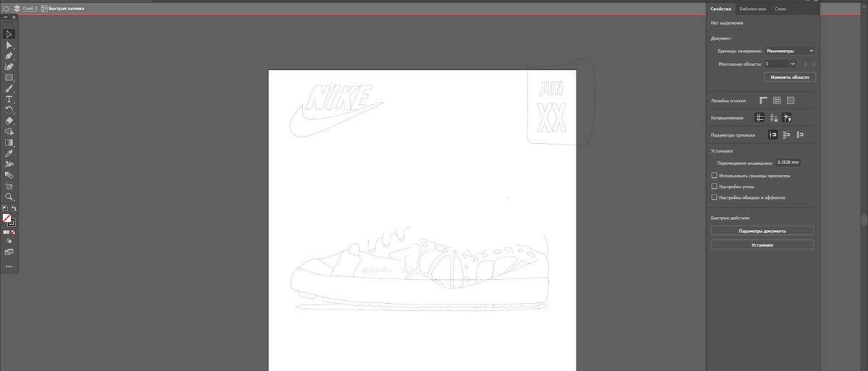Toggle show guides icon
Image resolution: width=868 pixels, height=371 pixels.
[760, 117]
